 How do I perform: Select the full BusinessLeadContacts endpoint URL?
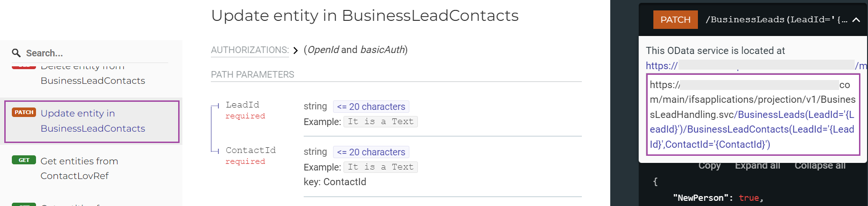(x=752, y=114)
